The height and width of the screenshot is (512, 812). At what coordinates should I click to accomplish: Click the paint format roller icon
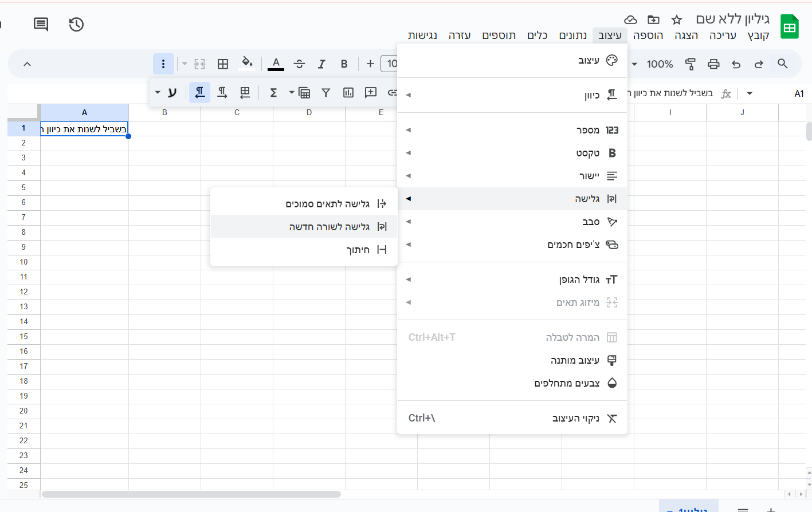click(x=691, y=64)
